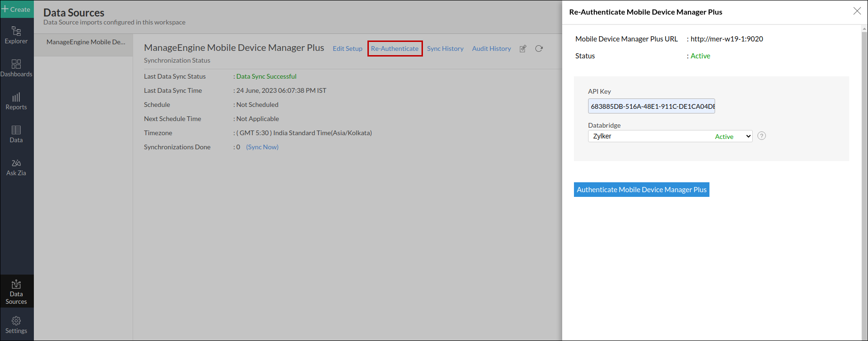Open Reports from the sidebar
Image resolution: width=868 pixels, height=341 pixels.
tap(16, 101)
